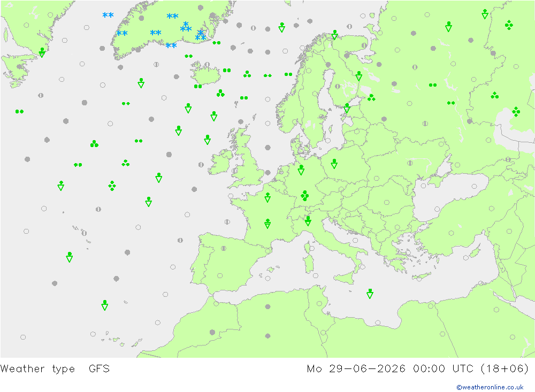The height and width of the screenshot is (392, 535).
Task: Click the weatheronline.co.uk copyright link
Action: [x=490, y=387]
